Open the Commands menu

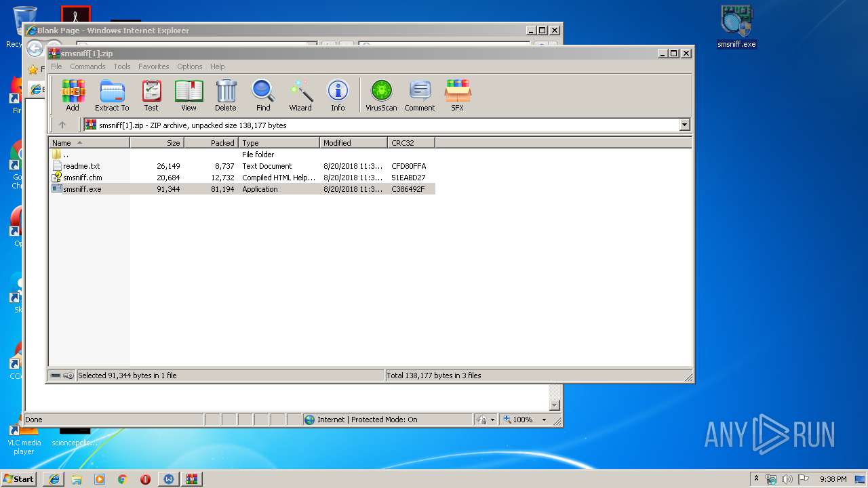[87, 66]
